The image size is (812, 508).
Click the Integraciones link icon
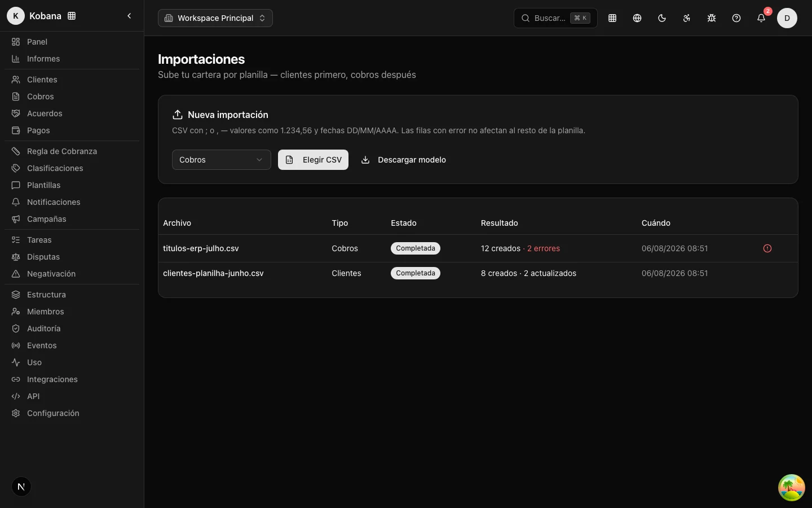[16, 379]
